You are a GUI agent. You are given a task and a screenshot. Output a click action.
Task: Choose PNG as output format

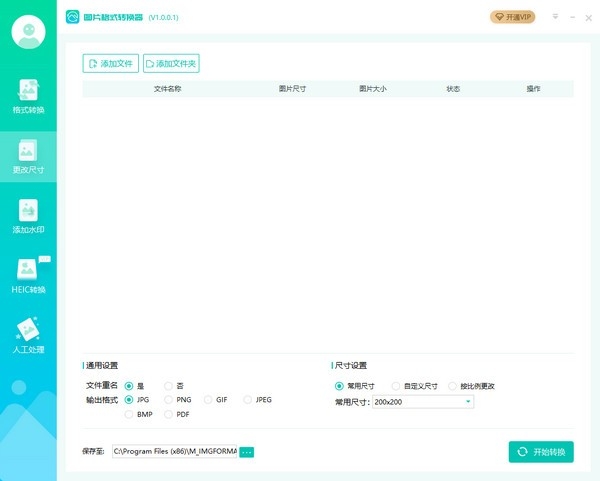pos(168,399)
